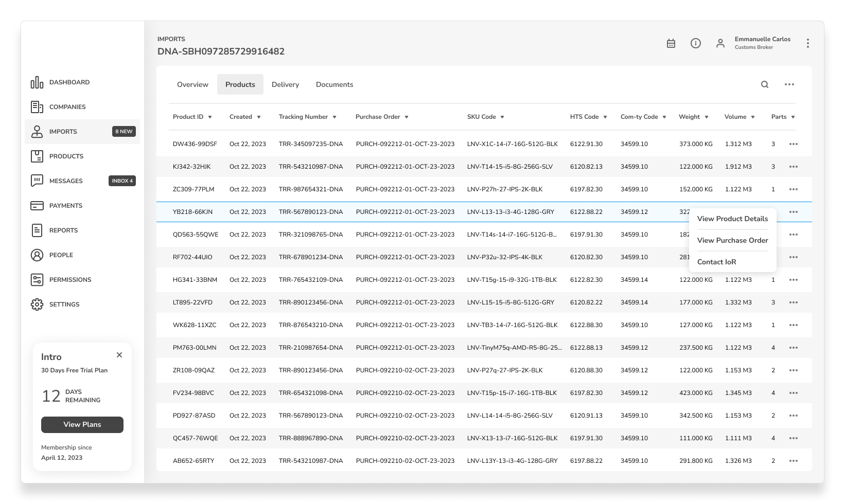Open the People avatar icon
Viewport: 845px width, 504px height.
pos(37,255)
